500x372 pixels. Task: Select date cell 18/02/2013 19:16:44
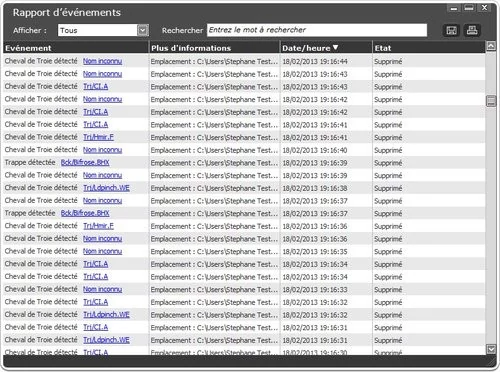coord(315,61)
